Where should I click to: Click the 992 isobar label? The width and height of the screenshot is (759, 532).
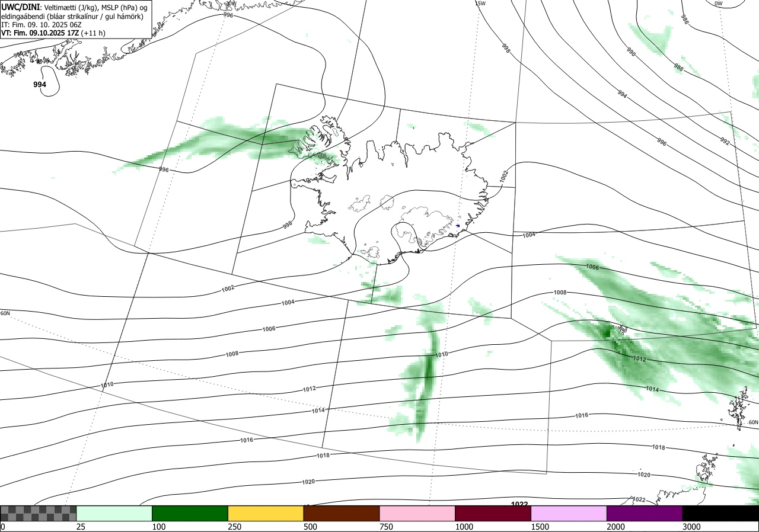coord(725,141)
